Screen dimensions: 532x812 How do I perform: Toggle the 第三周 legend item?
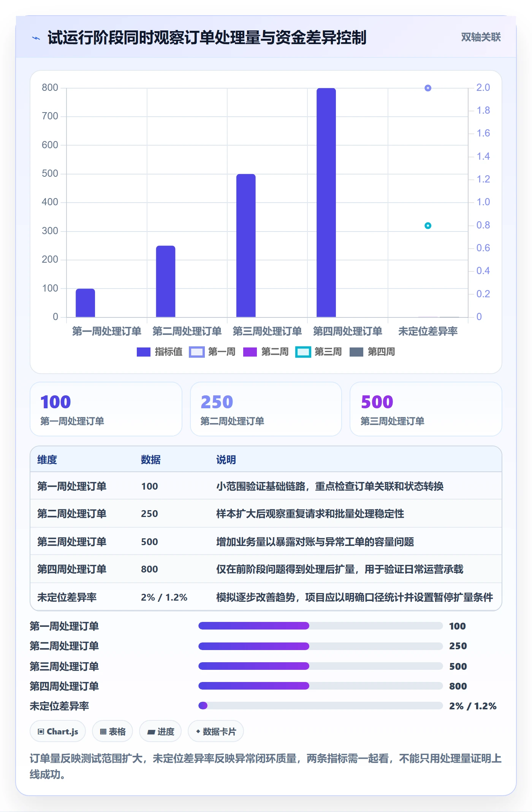[x=318, y=352]
